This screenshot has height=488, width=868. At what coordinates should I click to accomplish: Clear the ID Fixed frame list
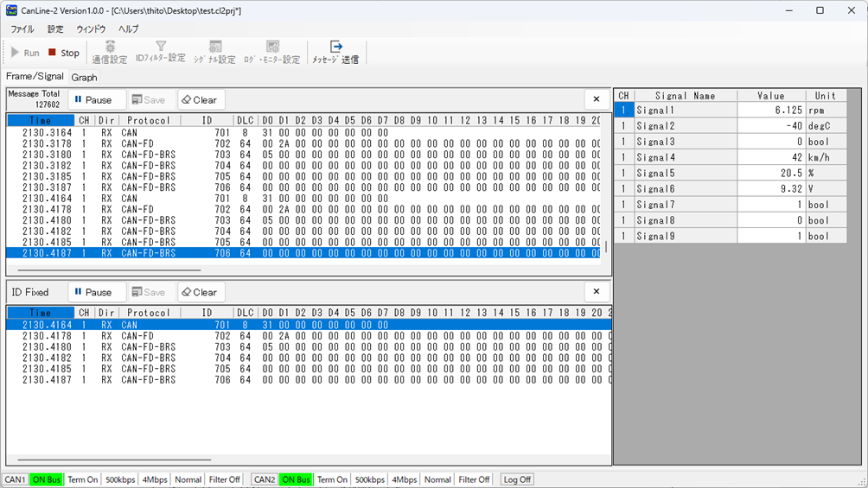[201, 292]
